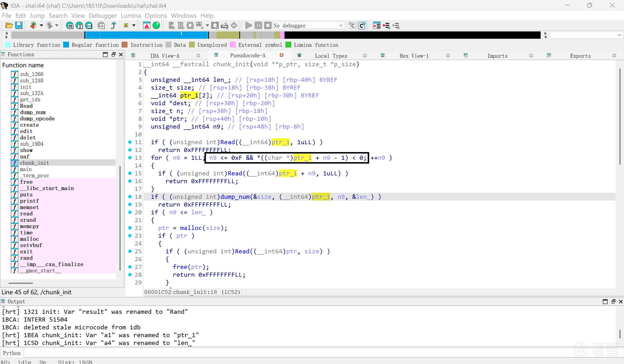
Task: Select the dump_opcode function entry
Action: coord(37,118)
